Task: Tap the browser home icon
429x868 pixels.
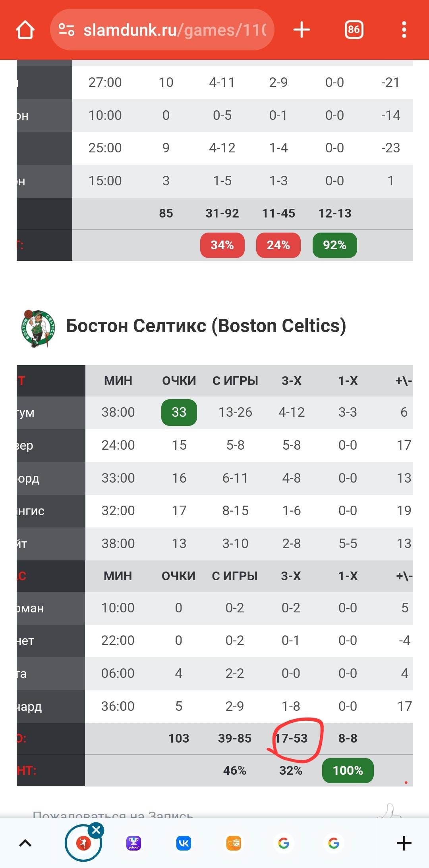Action: (25, 30)
